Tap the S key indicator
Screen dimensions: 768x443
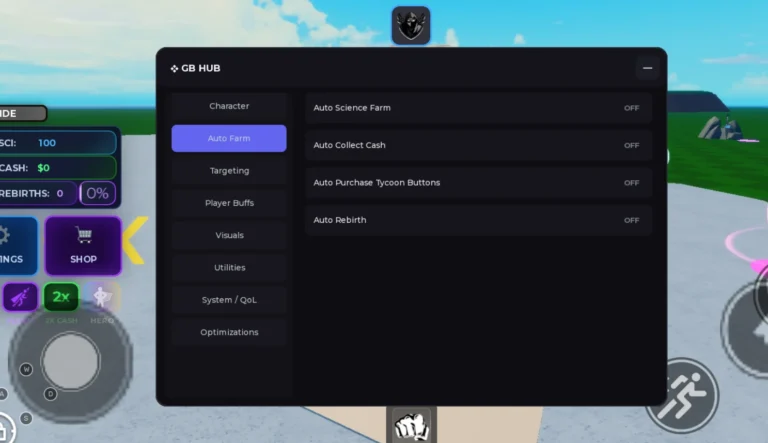(26, 418)
